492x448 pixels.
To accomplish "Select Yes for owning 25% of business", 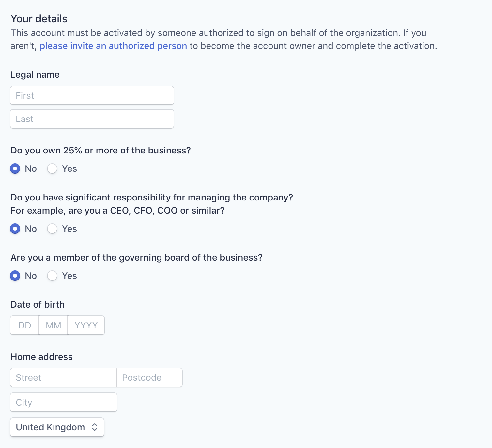I will point(52,168).
